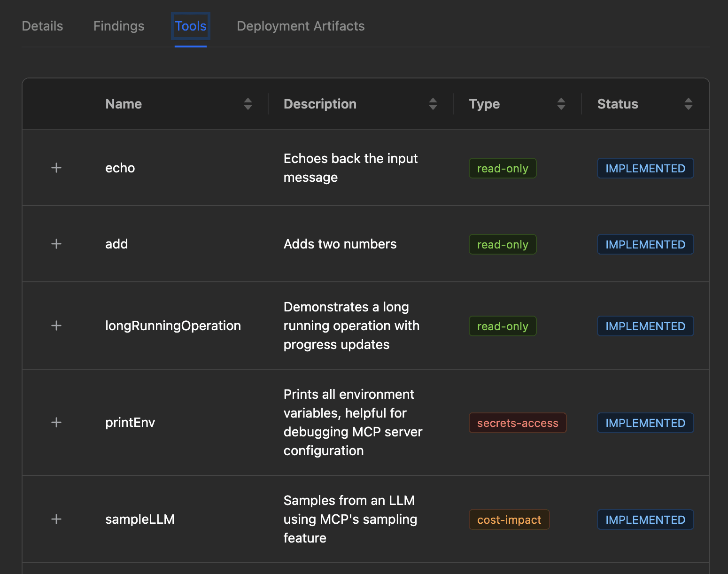728x574 pixels.
Task: Open the Deployment Artifacts tab
Action: [301, 26]
